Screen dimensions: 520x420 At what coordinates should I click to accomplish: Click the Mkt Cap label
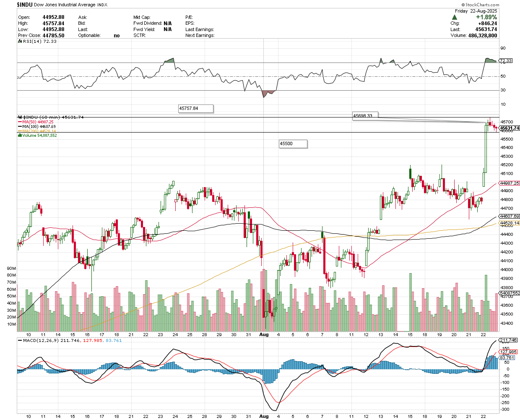pyautogui.click(x=142, y=18)
